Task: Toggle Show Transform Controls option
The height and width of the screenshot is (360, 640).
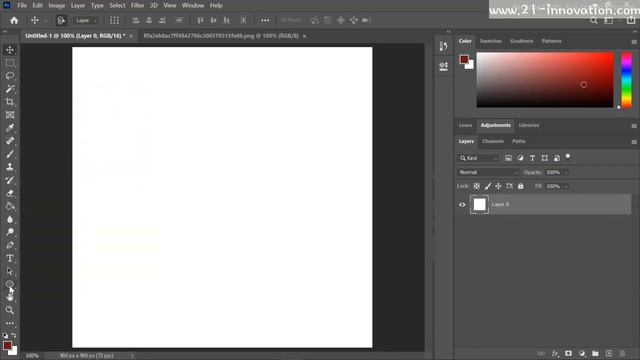Action: [x=114, y=20]
